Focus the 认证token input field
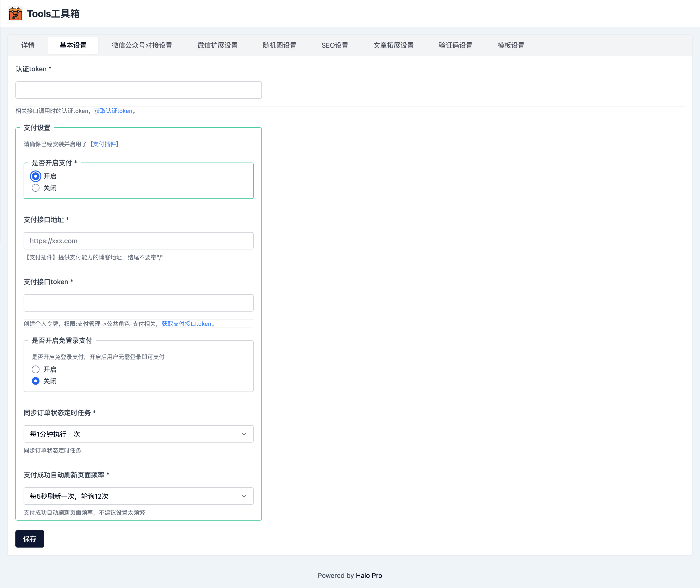The width and height of the screenshot is (700, 588). (x=138, y=90)
